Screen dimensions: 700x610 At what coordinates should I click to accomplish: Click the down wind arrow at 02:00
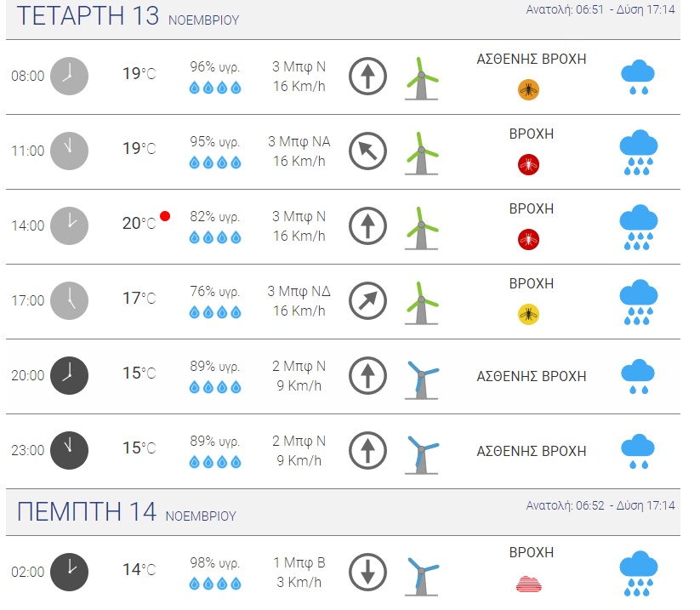[367, 572]
